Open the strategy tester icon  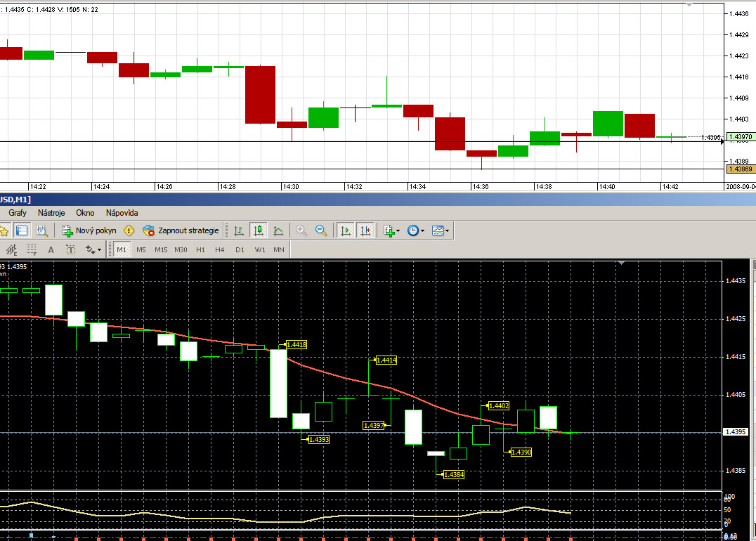tap(42, 230)
